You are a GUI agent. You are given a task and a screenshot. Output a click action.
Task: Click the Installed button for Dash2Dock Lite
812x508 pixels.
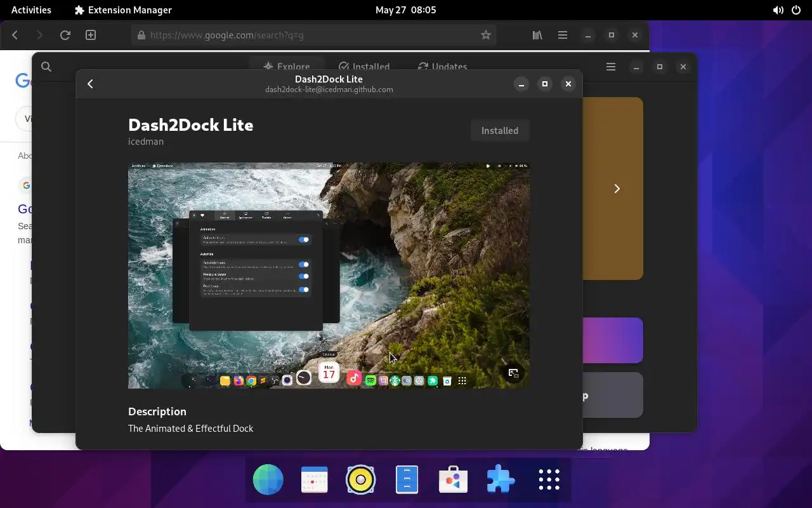pos(500,130)
